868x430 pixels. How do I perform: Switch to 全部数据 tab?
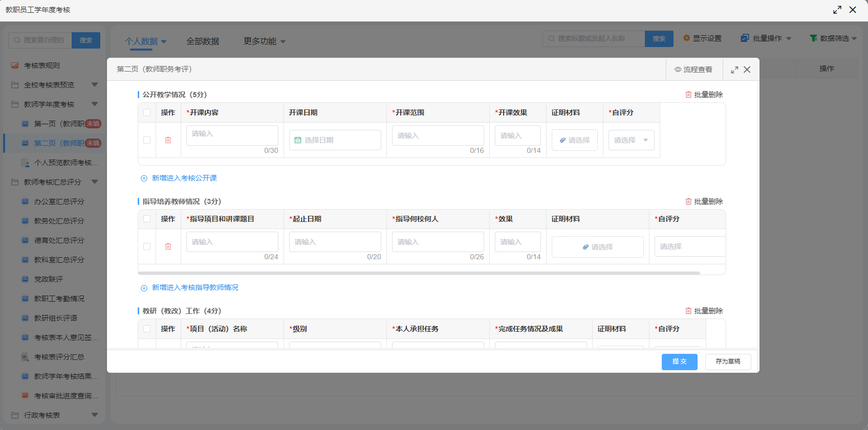[203, 41]
